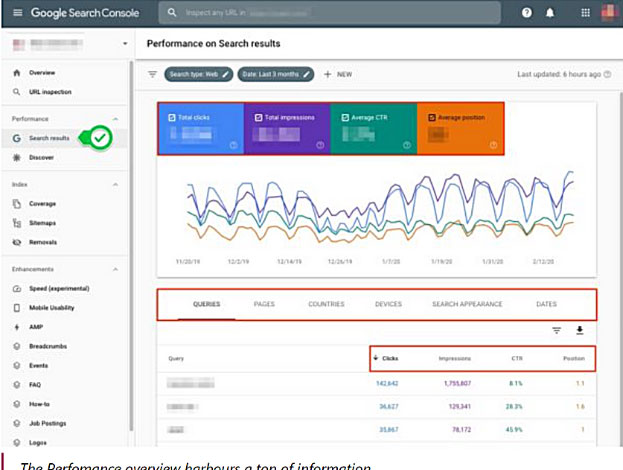Screen dimensions: 623x470
Task: Add a new filter with NEW button
Action: pyautogui.click(x=337, y=74)
